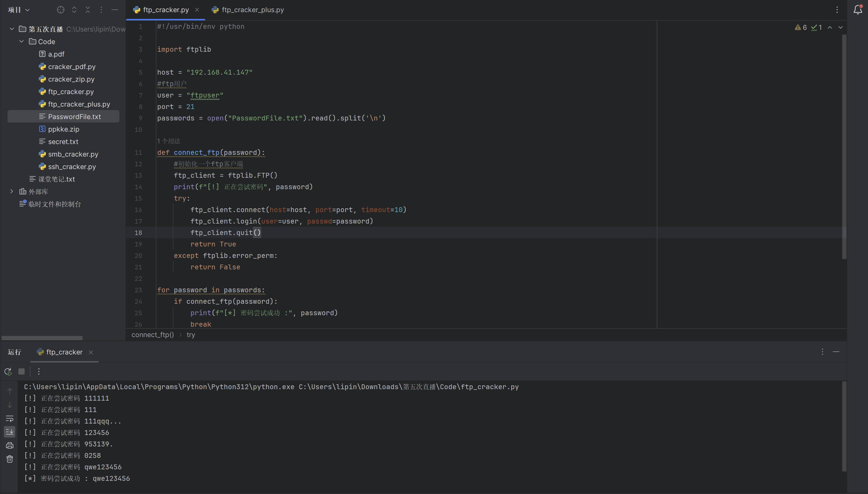Open 课堂笔记.txt file
The height and width of the screenshot is (494, 868).
56,179
